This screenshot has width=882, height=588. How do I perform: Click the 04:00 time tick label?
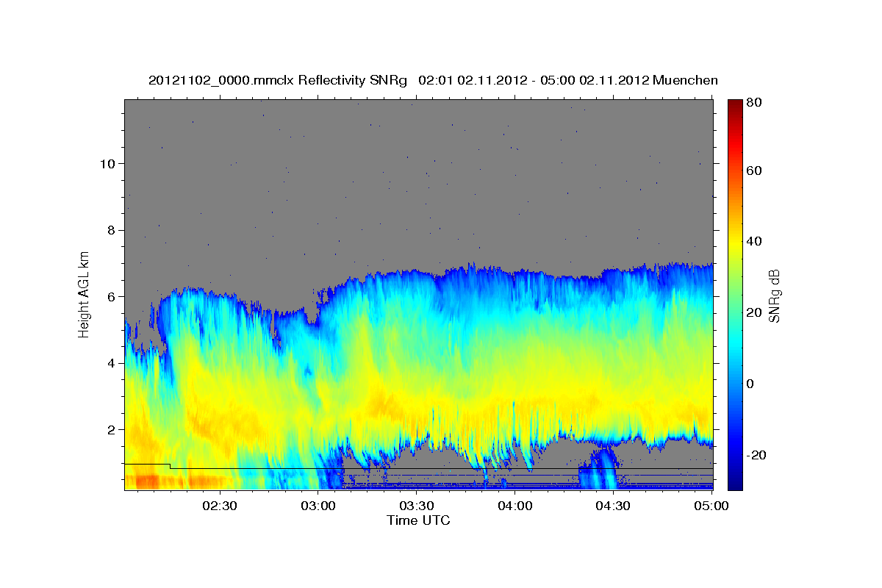pyautogui.click(x=514, y=506)
